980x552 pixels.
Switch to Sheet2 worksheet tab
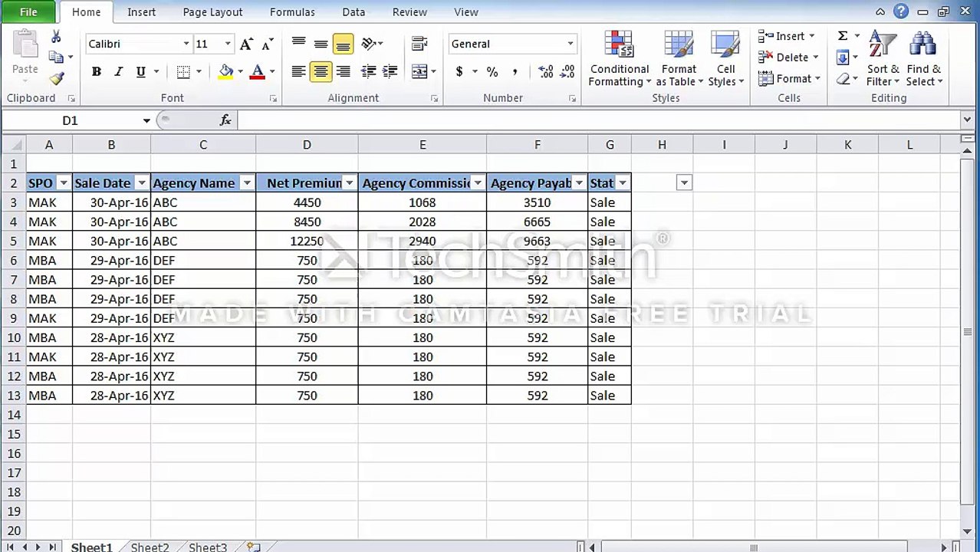pos(150,547)
